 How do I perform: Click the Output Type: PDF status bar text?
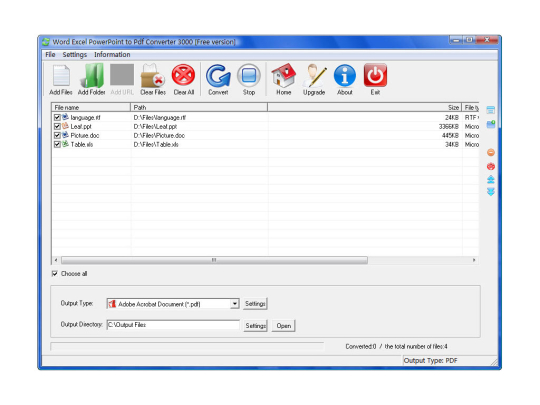(430, 361)
